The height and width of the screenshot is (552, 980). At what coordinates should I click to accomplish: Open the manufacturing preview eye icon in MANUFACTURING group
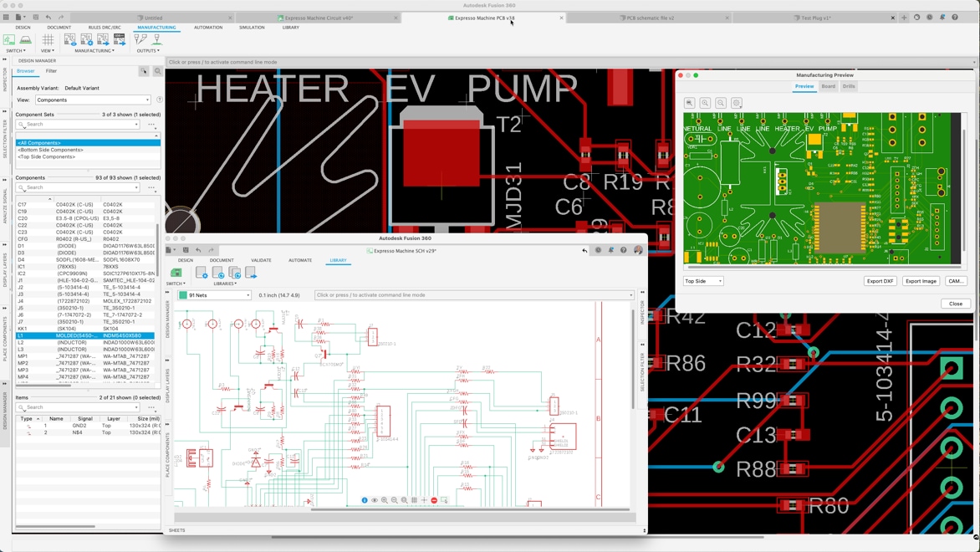click(70, 40)
